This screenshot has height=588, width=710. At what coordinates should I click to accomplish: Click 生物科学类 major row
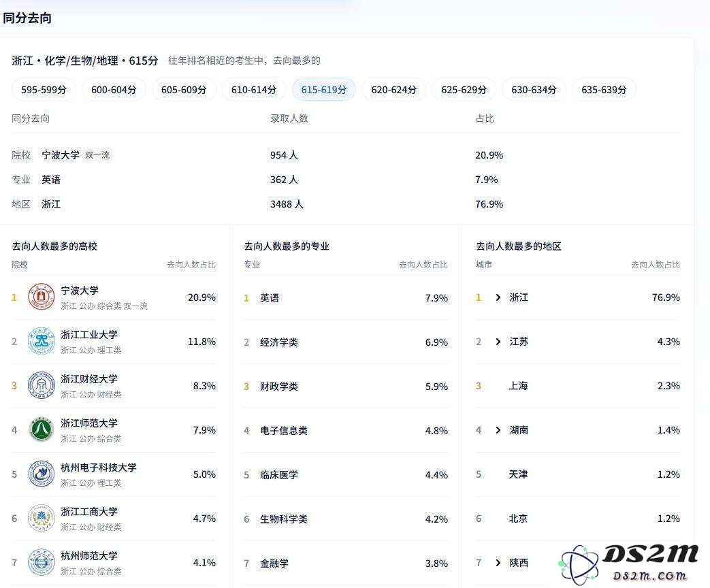pyautogui.click(x=346, y=519)
